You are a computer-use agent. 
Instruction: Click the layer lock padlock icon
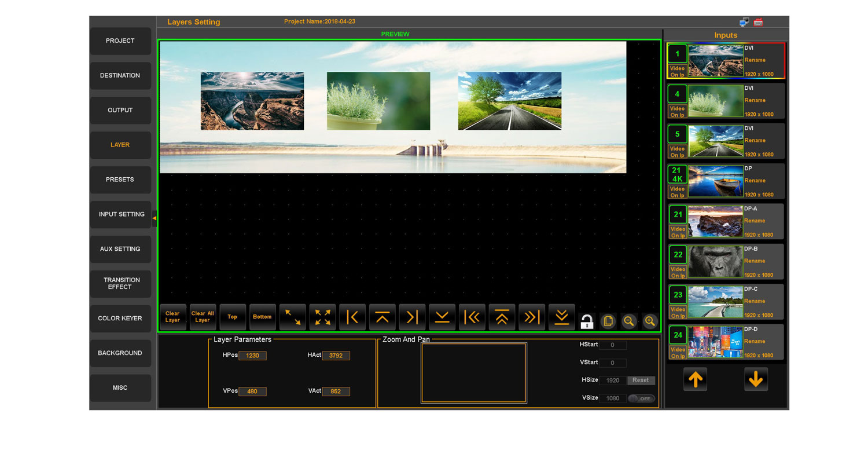(587, 321)
